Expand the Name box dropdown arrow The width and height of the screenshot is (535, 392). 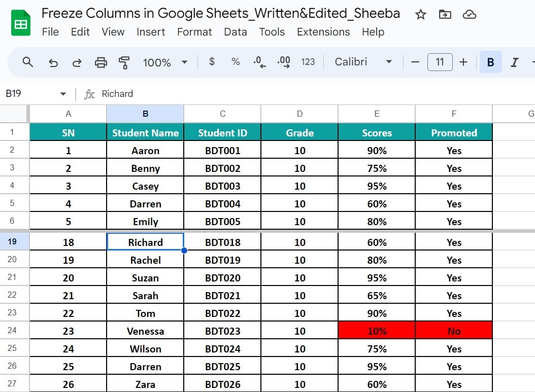63,94
